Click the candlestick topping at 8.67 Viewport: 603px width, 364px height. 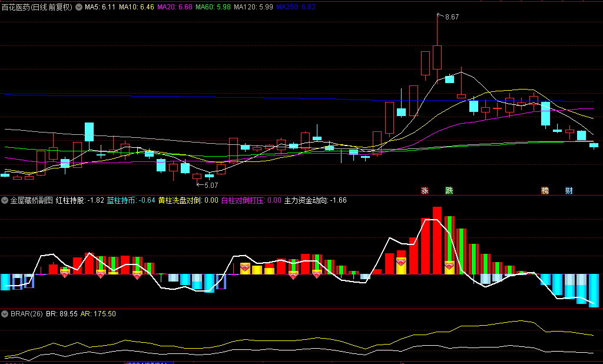438,57
